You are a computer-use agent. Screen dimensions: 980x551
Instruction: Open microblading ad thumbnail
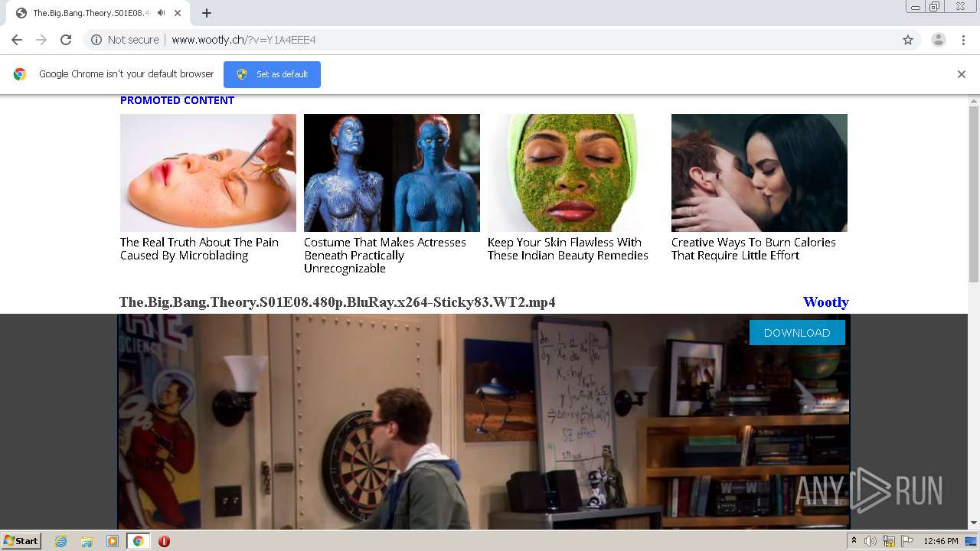pyautogui.click(x=208, y=173)
